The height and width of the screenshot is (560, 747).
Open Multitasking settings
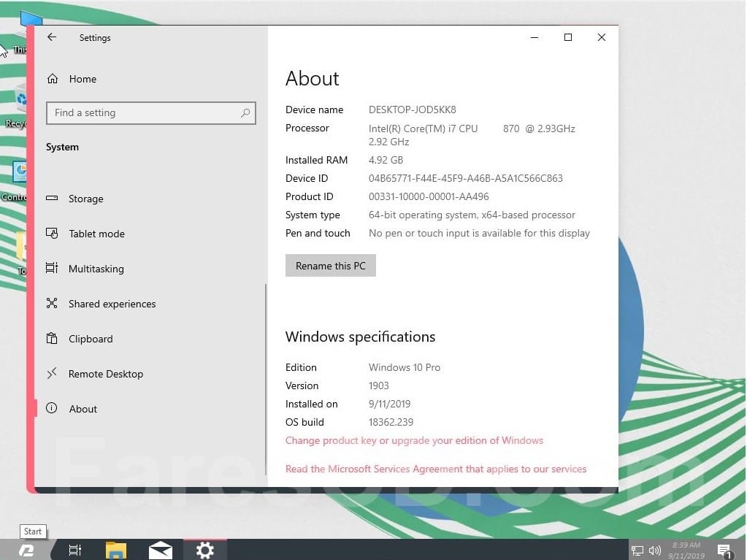pyautogui.click(x=85, y=269)
